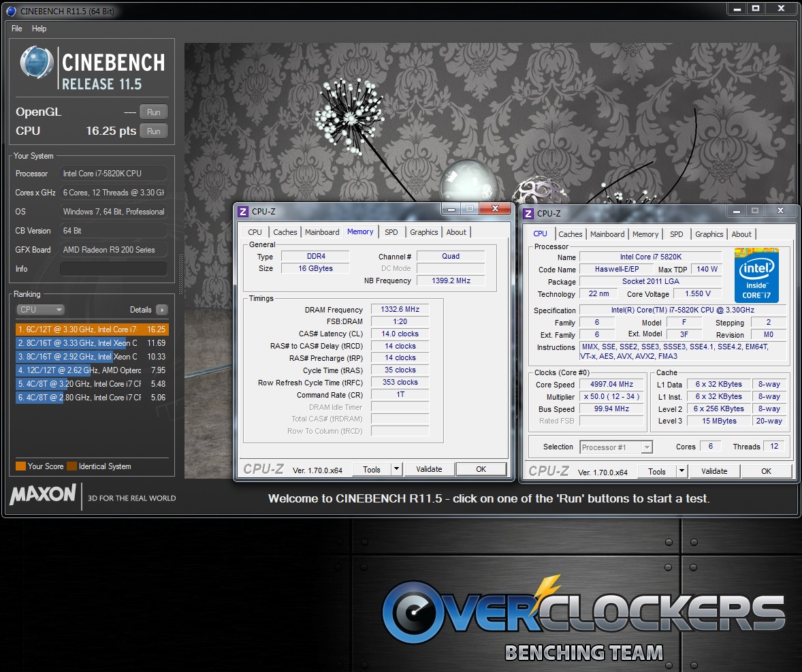The image size is (802, 672).
Task: Open the Help menu in Cinebench
Action: point(39,29)
